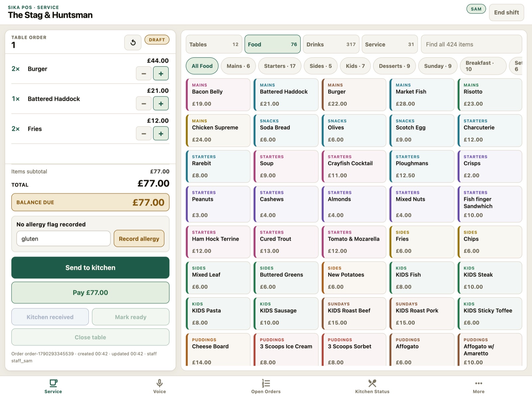Increase Fries quantity with plus button
Viewport: 532px width, 399px height.
coord(161,133)
